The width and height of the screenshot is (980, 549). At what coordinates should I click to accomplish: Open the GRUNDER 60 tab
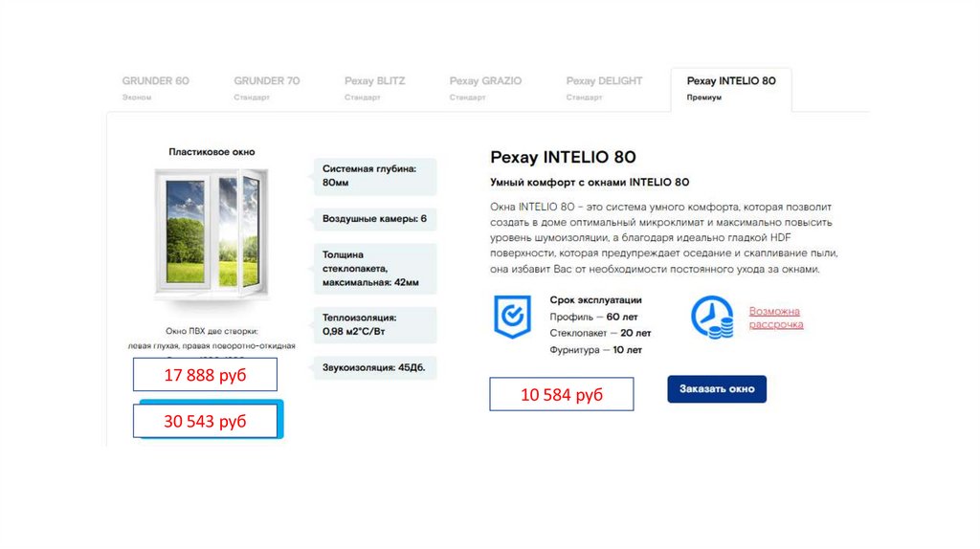156,88
